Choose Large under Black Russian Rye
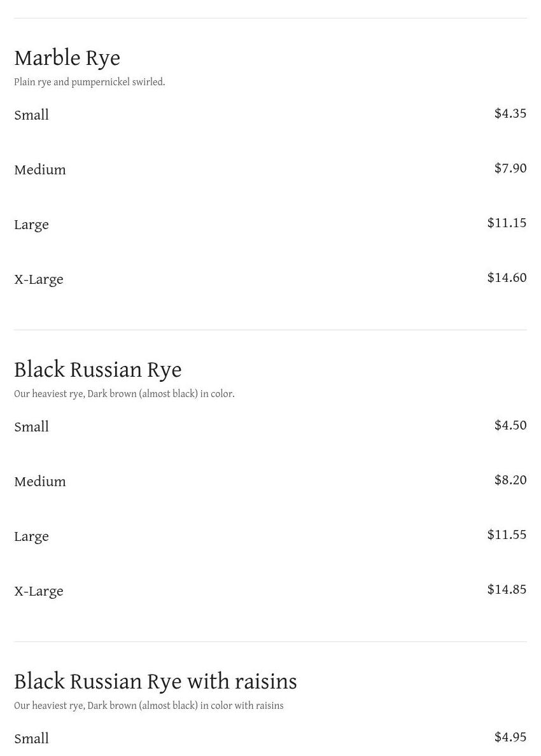Viewport: 541px width, 756px height. [x=31, y=536]
